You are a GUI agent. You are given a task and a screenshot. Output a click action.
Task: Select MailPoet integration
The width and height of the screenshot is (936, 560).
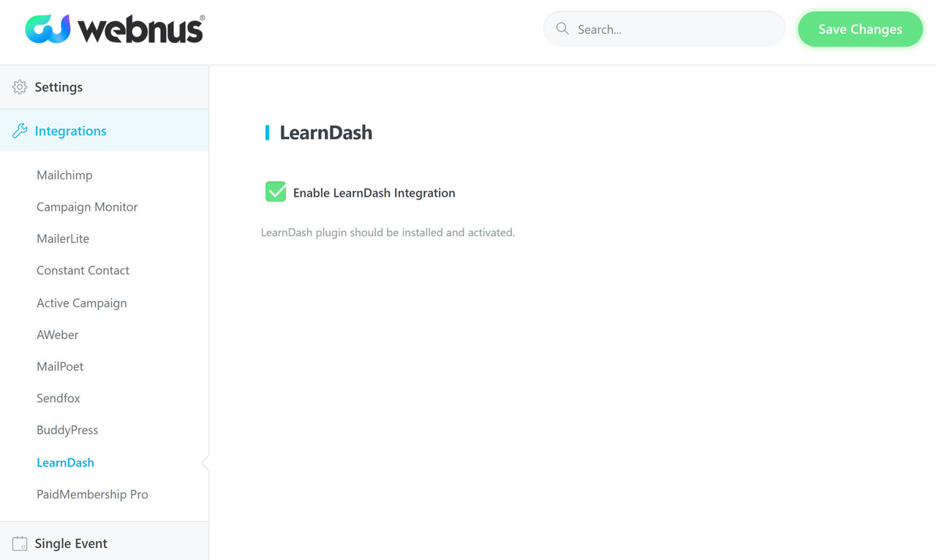point(60,366)
